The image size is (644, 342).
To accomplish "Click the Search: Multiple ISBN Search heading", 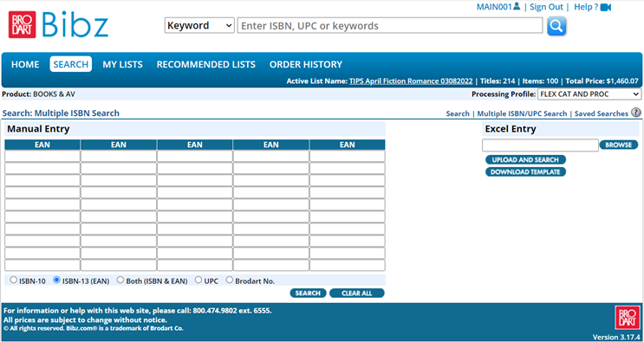I will pos(61,113).
